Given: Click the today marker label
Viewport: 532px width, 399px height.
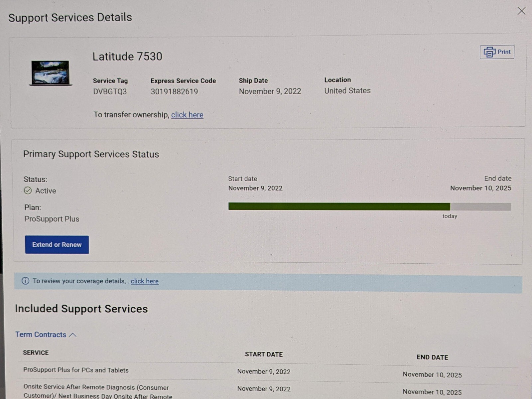Looking at the screenshot, I should [x=450, y=216].
